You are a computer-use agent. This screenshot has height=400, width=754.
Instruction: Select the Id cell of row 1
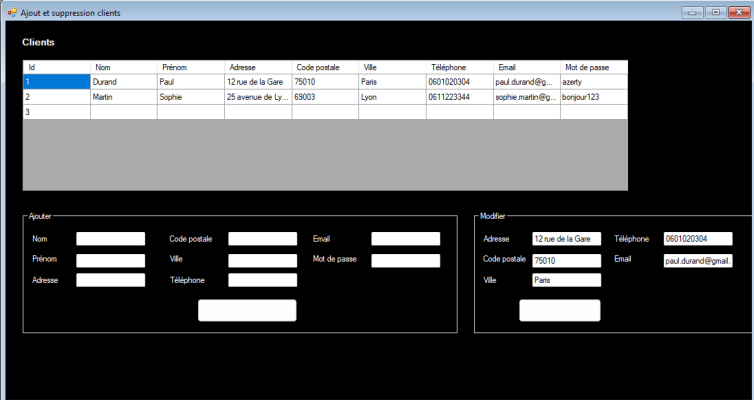point(56,82)
